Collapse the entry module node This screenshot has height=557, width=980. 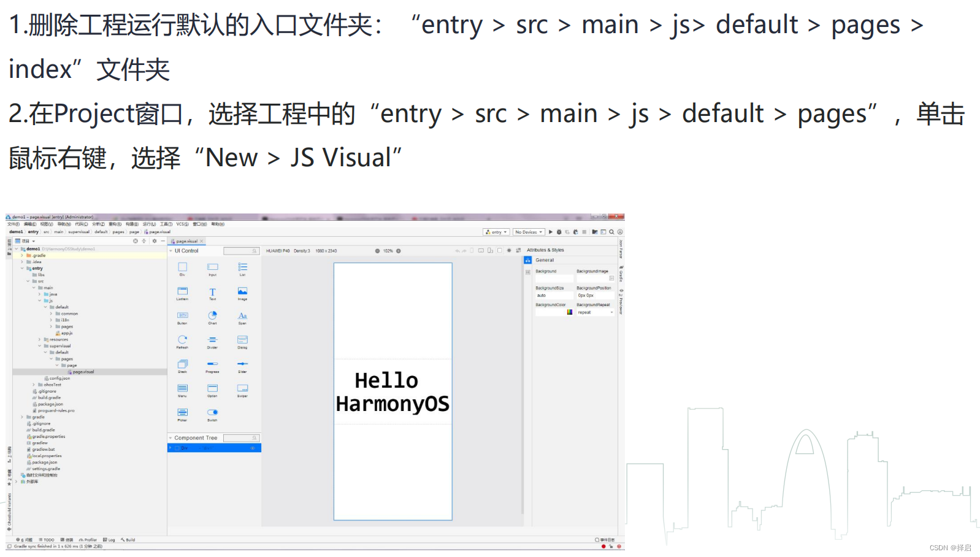[22, 268]
